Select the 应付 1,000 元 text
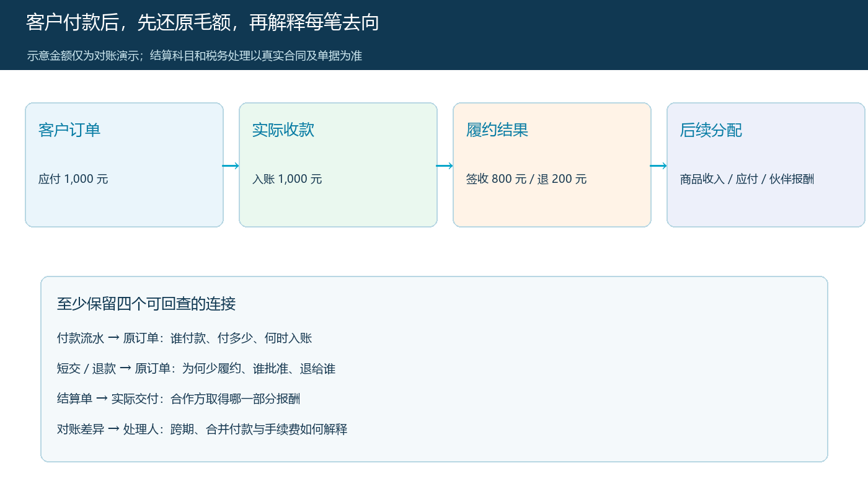Screen dimensions: 868x499 pos(73,179)
